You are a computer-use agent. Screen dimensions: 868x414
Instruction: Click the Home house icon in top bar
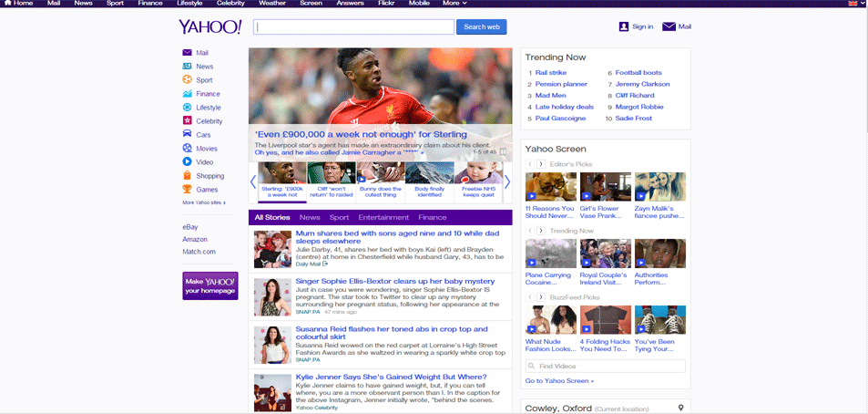8,3
